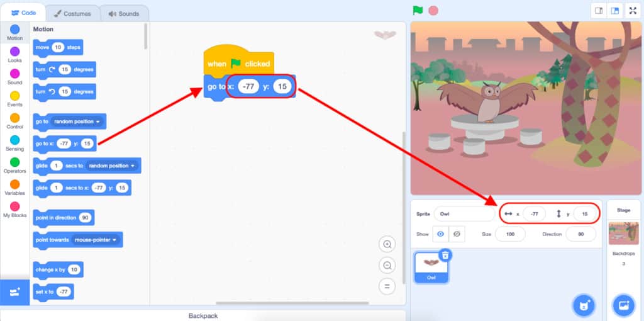Click the block palette vertical scrollbar
This screenshot has height=321, width=644.
[x=145, y=36]
